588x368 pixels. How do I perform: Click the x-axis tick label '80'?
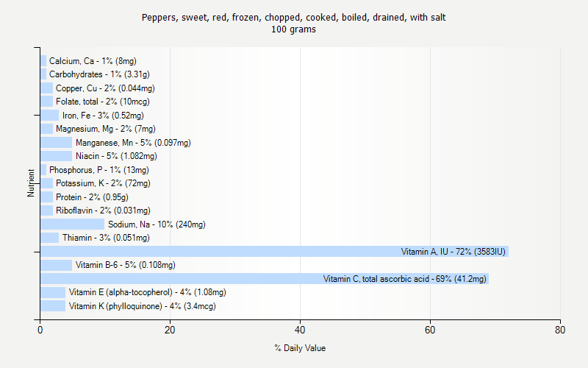point(560,330)
